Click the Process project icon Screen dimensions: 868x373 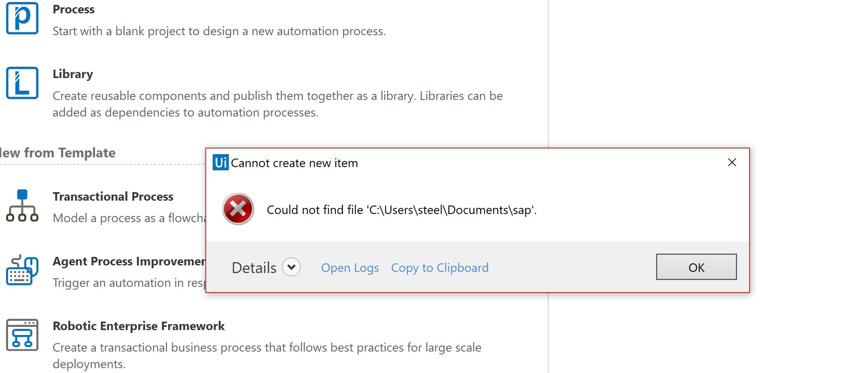[22, 18]
